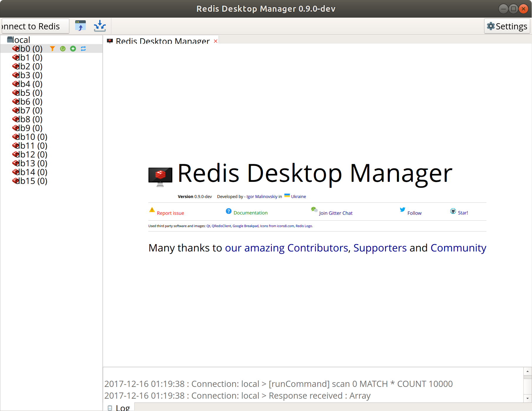Enable live key updates for db0
This screenshot has width=532, height=411.
coord(83,49)
